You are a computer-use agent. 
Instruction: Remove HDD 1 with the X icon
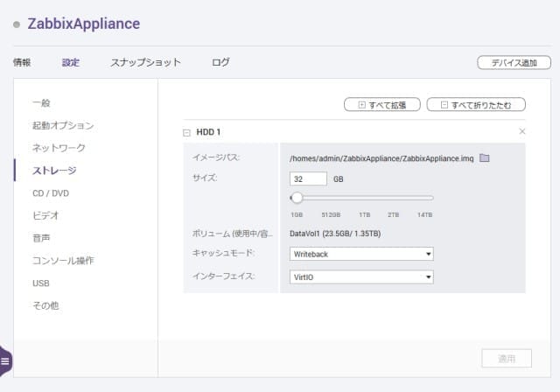(521, 131)
